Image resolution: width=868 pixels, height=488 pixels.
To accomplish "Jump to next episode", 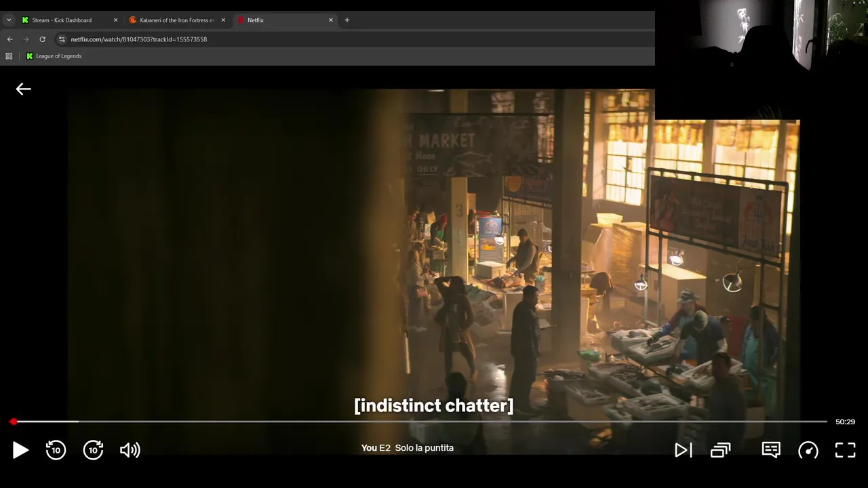I will pyautogui.click(x=683, y=450).
